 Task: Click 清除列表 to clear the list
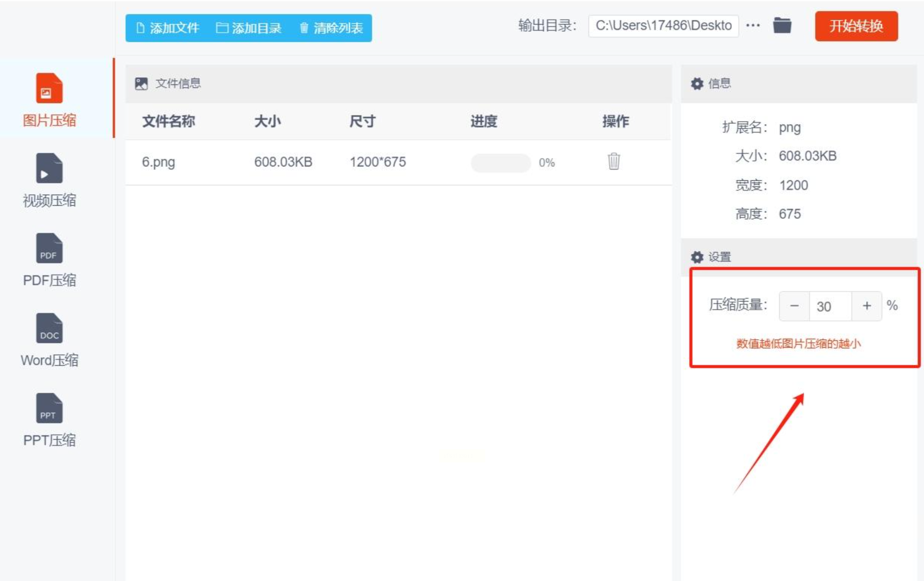click(x=332, y=28)
